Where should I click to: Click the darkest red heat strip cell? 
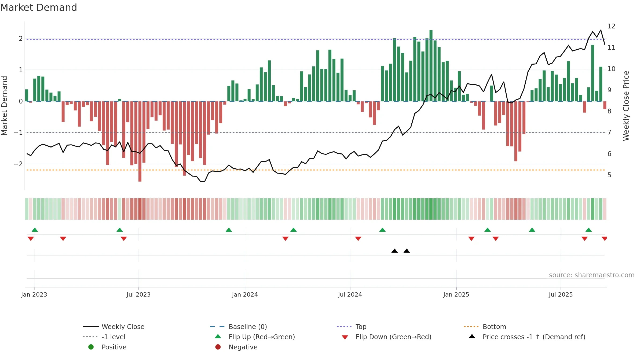140,209
